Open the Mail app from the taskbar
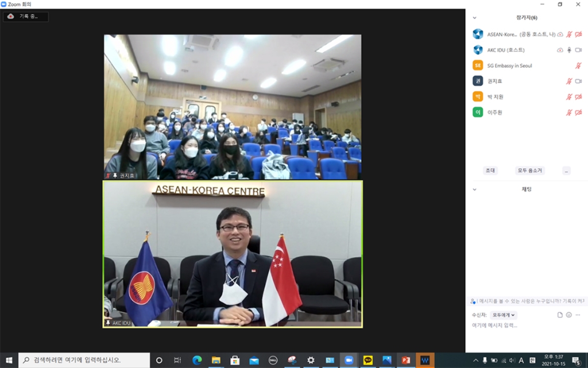 pos(254,360)
